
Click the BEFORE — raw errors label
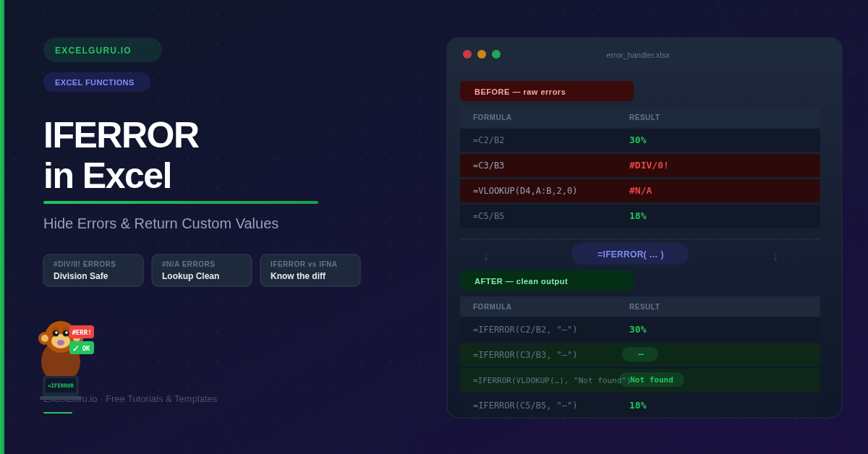(x=546, y=91)
